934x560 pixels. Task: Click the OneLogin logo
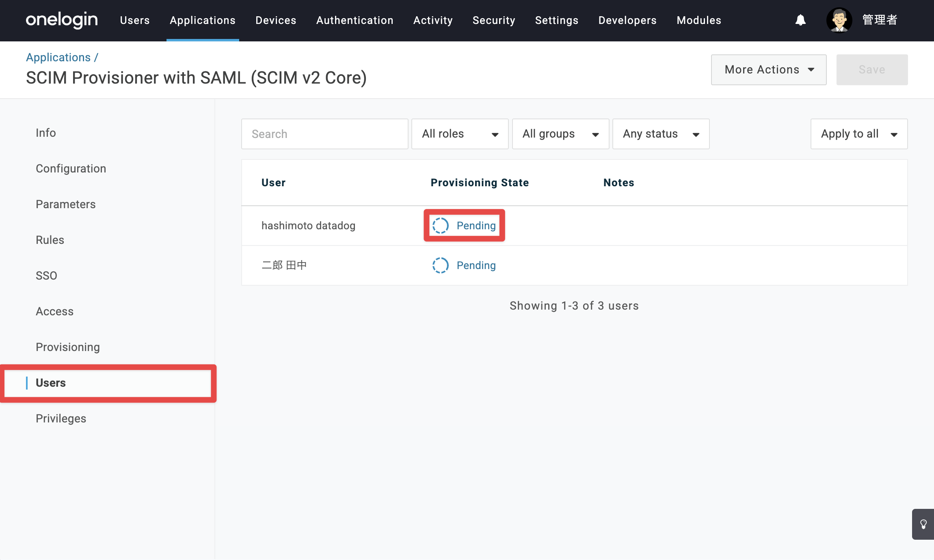(x=62, y=20)
